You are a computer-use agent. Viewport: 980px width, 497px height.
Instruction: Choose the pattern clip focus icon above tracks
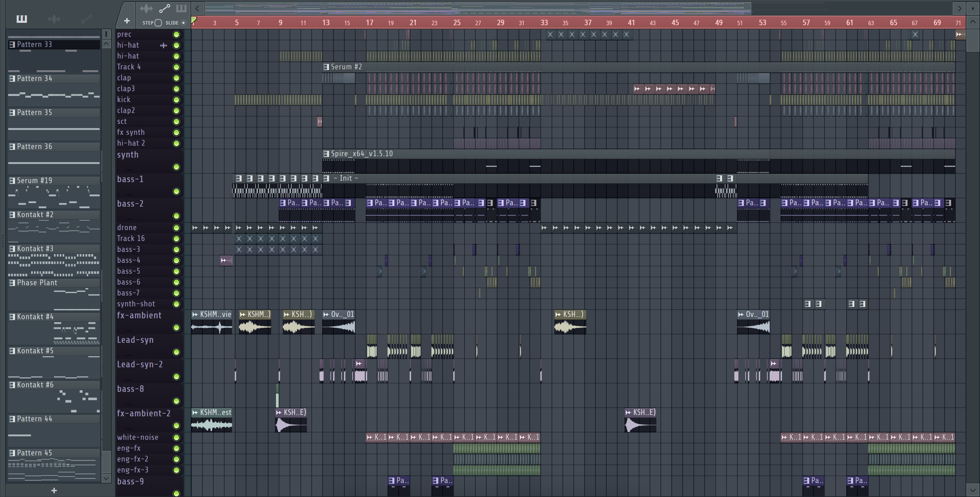pyautogui.click(x=181, y=8)
